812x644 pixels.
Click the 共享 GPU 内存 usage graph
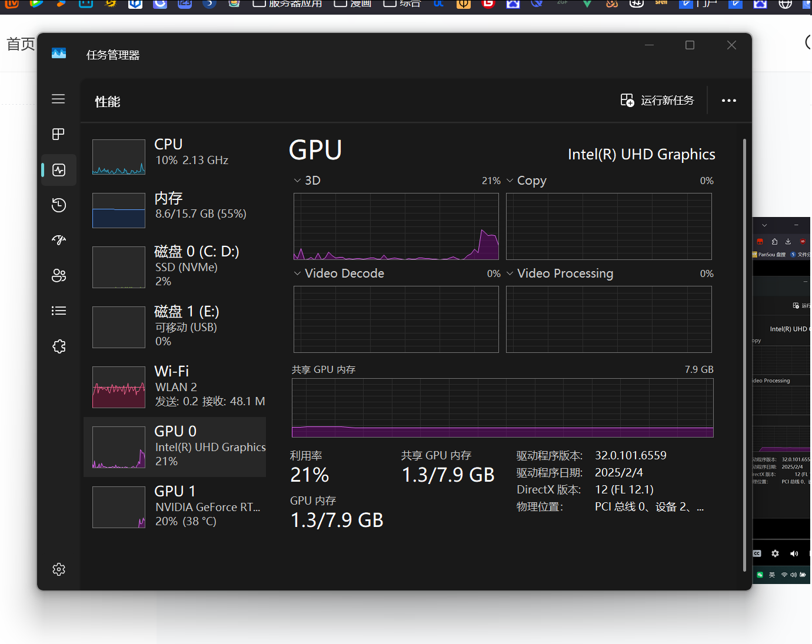[502, 408]
